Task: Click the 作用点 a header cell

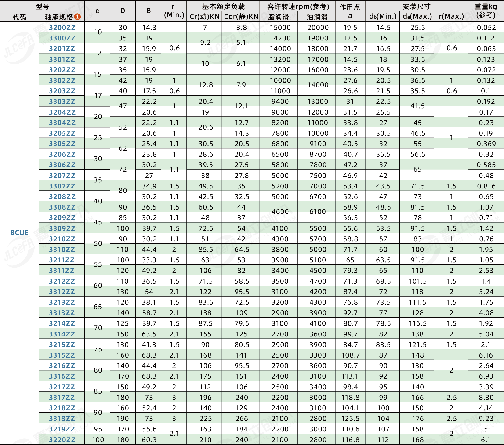Action: 350,11
